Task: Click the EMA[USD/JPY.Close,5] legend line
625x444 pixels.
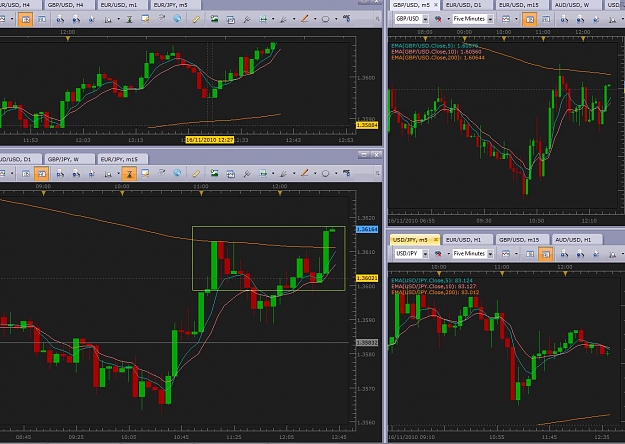Action: (x=432, y=281)
